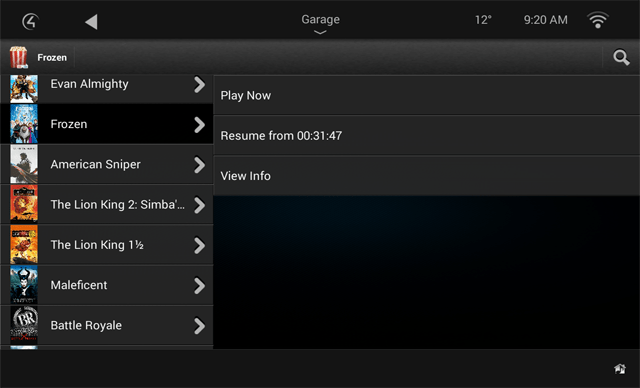Choose Play Now for Frozen
This screenshot has height=388, width=640.
coord(427,95)
